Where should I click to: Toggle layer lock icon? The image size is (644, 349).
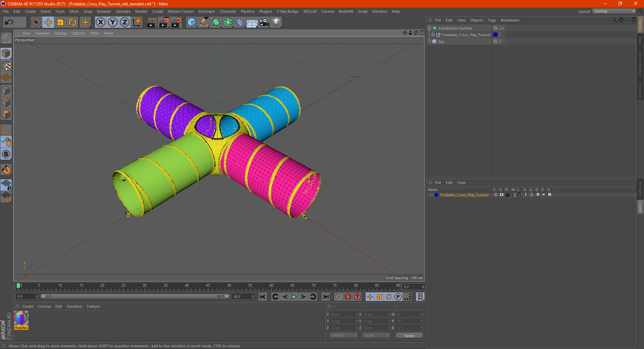point(519,195)
